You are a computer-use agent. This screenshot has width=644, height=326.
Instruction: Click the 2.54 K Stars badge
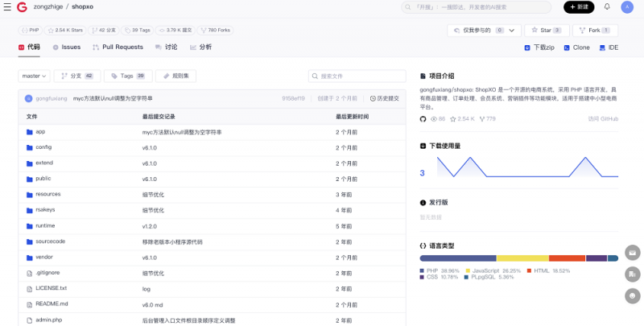point(65,31)
